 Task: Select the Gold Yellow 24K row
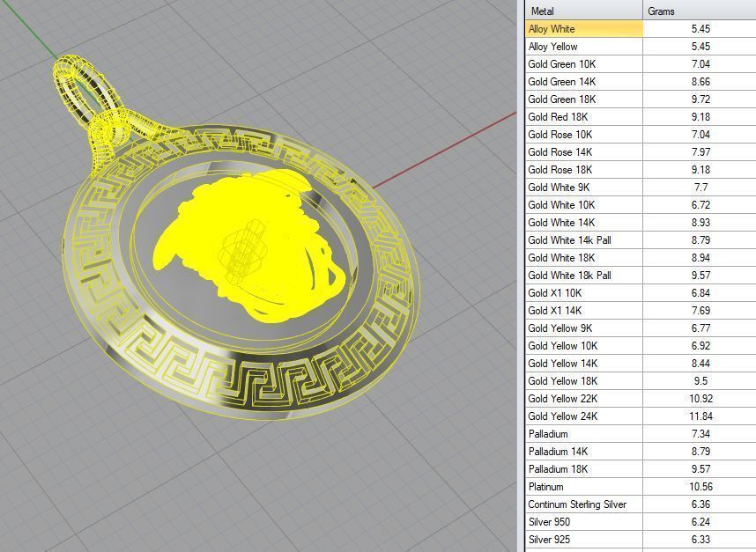pyautogui.click(x=641, y=416)
